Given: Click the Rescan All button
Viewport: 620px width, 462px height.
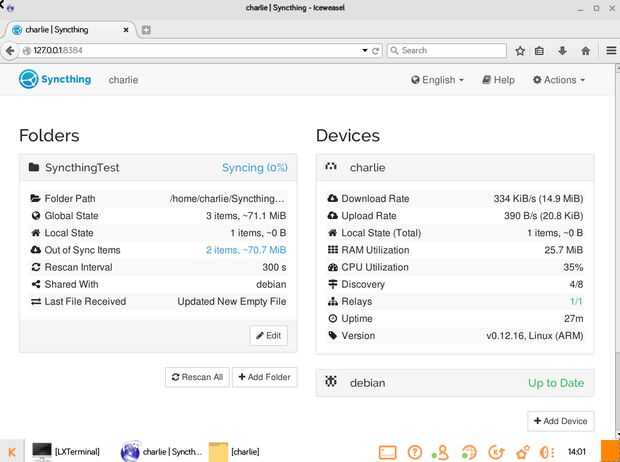Looking at the screenshot, I should point(197,377).
